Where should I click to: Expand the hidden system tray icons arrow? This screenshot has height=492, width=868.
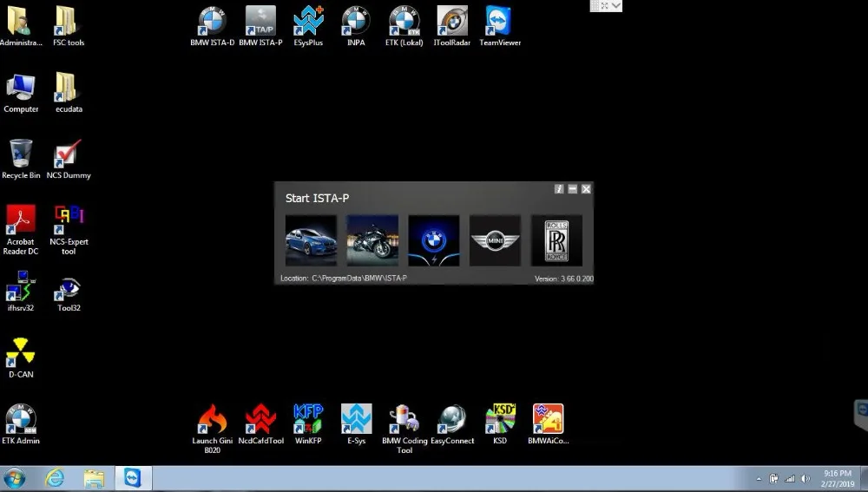click(759, 479)
